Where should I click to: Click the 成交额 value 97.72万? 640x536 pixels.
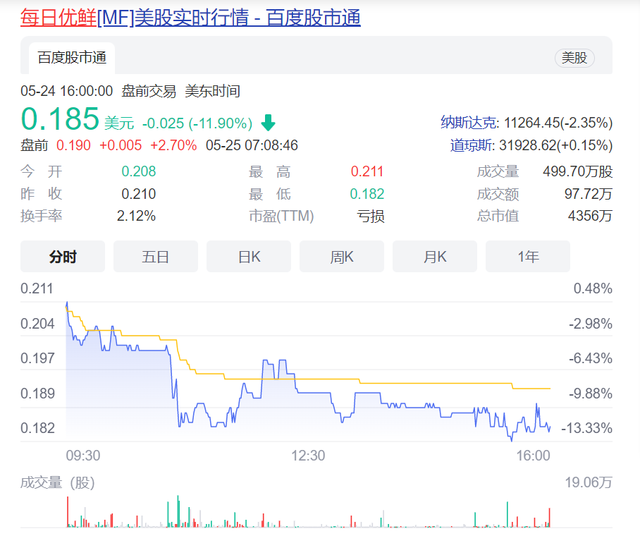588,194
